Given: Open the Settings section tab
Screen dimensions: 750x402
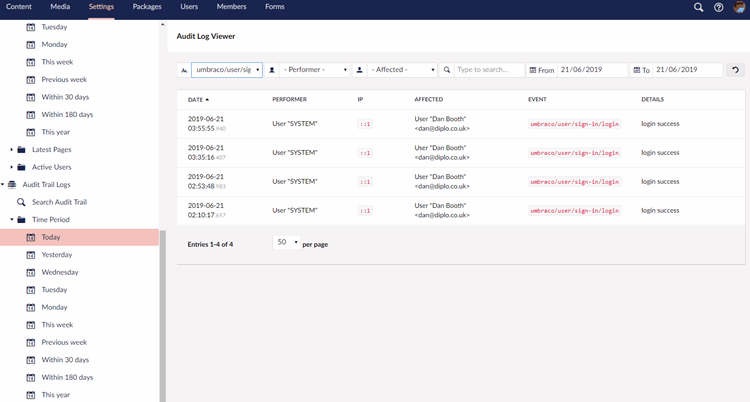Looking at the screenshot, I should (x=101, y=7).
